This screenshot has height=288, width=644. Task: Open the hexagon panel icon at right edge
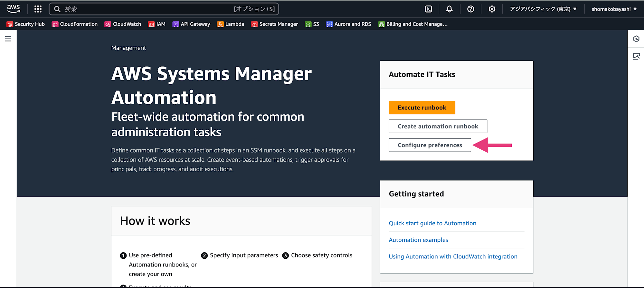pyautogui.click(x=636, y=39)
